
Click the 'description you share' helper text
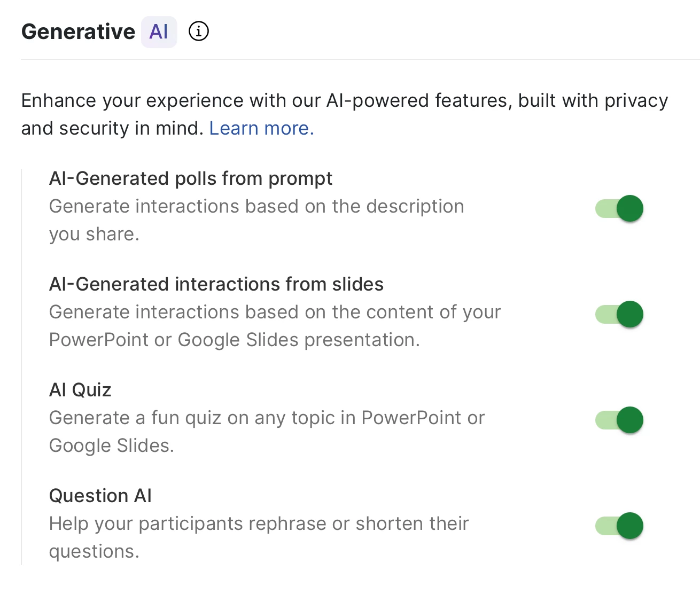[256, 207]
